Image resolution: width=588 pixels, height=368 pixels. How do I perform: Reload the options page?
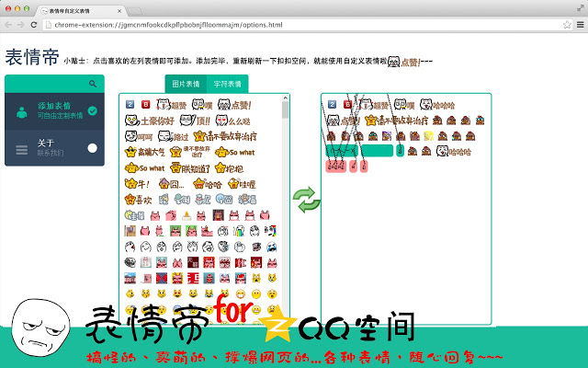pos(34,25)
